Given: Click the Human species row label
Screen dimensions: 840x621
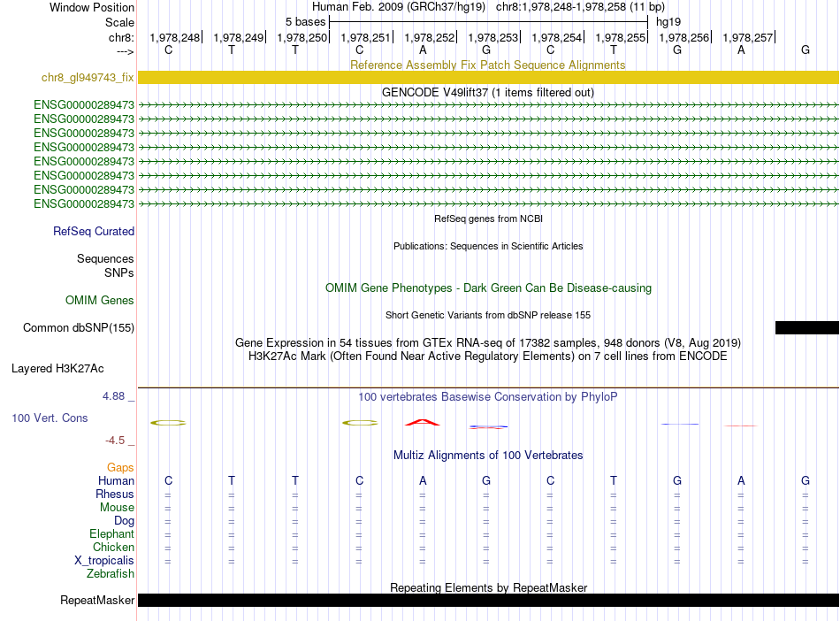Looking at the screenshot, I should (116, 480).
